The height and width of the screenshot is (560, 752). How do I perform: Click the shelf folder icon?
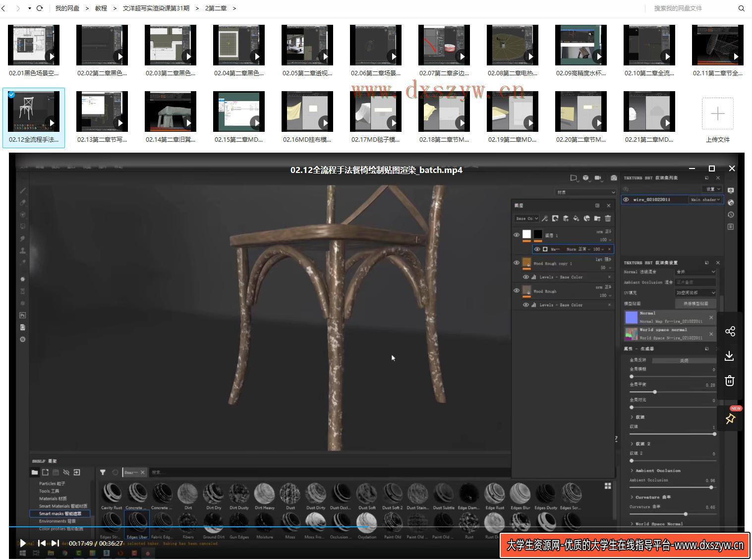click(x=35, y=472)
